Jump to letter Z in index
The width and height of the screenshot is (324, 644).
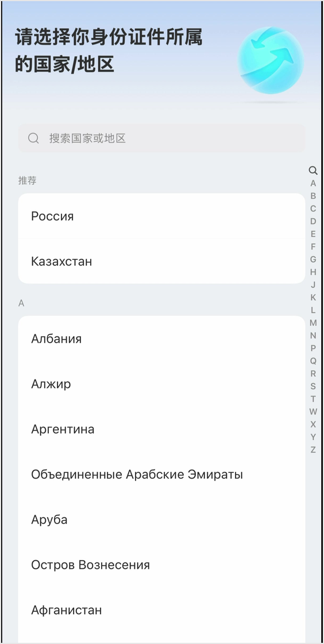[x=313, y=450]
